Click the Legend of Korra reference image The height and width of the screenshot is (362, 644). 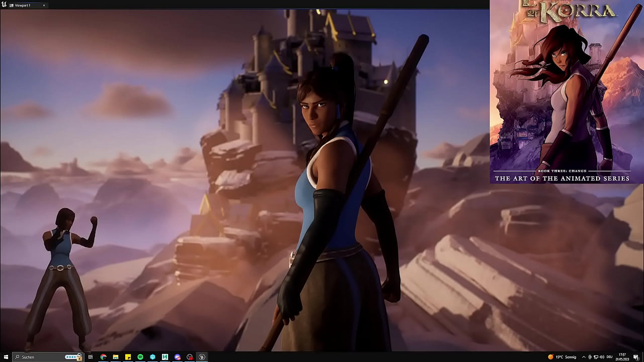tap(566, 92)
